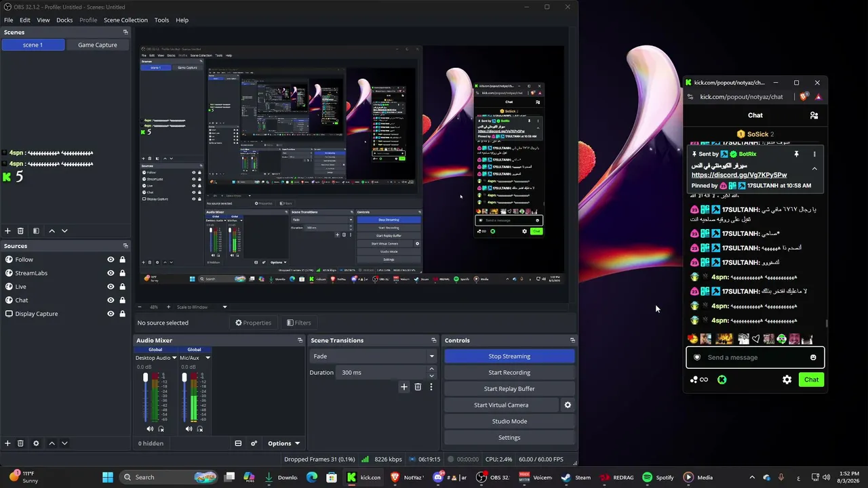Toggle visibility of the Live source
This screenshot has width=868, height=488.
111,287
